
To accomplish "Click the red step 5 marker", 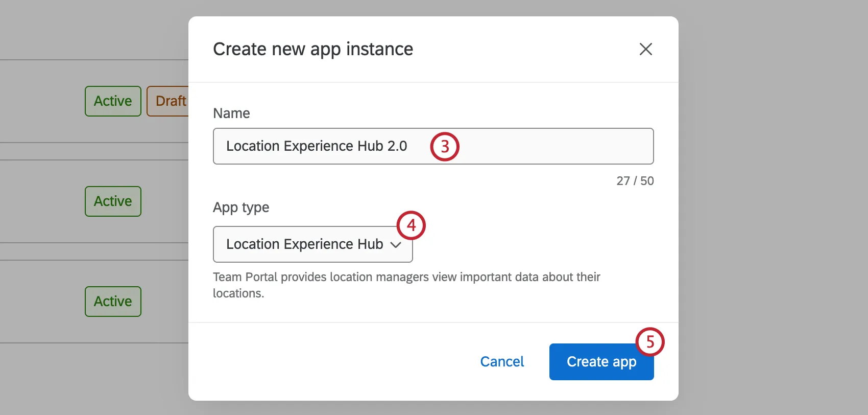I will click(650, 342).
